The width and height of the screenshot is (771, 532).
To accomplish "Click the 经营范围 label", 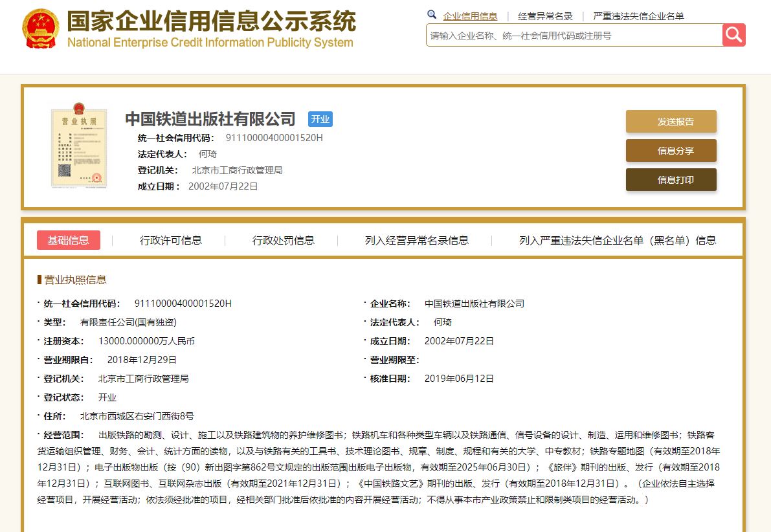I will 63,435.
